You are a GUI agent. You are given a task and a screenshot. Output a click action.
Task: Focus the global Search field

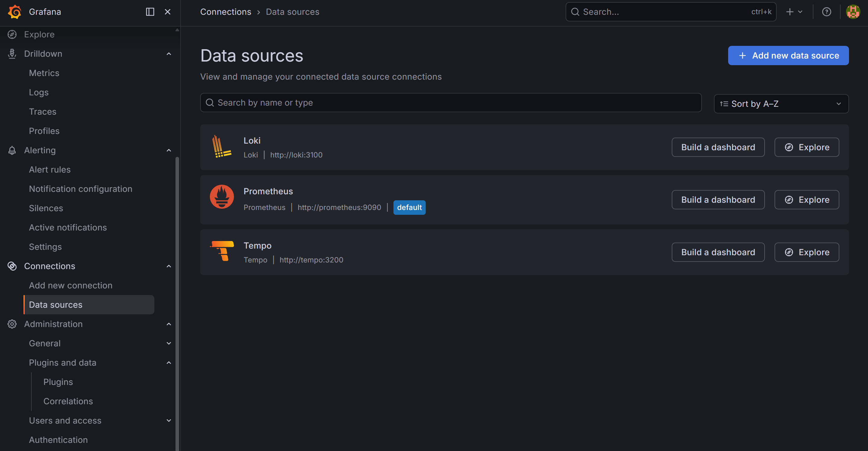(671, 12)
